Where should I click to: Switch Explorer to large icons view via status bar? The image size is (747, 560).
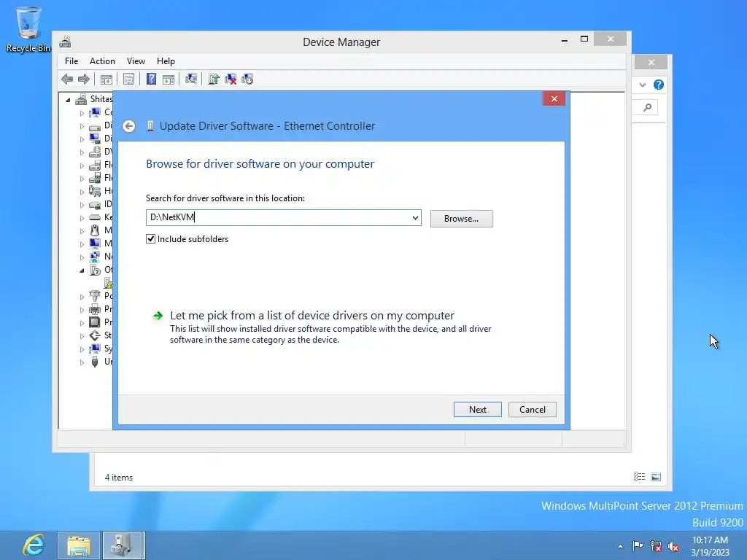(x=656, y=477)
